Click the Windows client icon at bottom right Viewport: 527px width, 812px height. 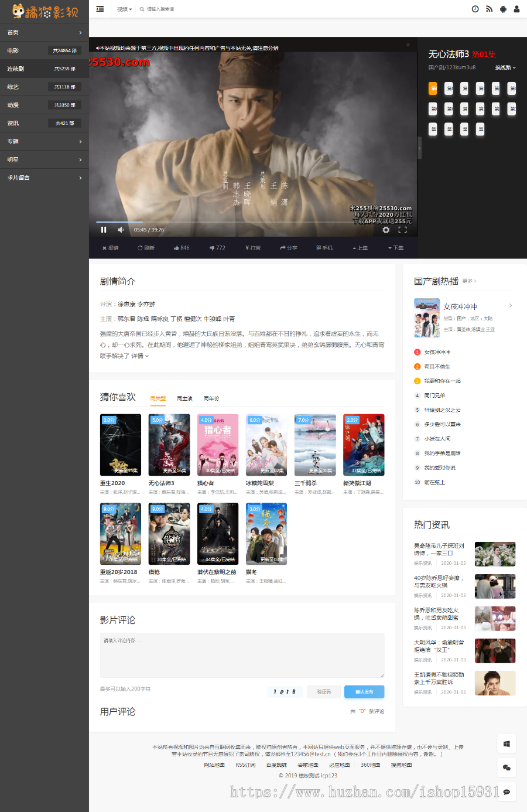tap(507, 744)
